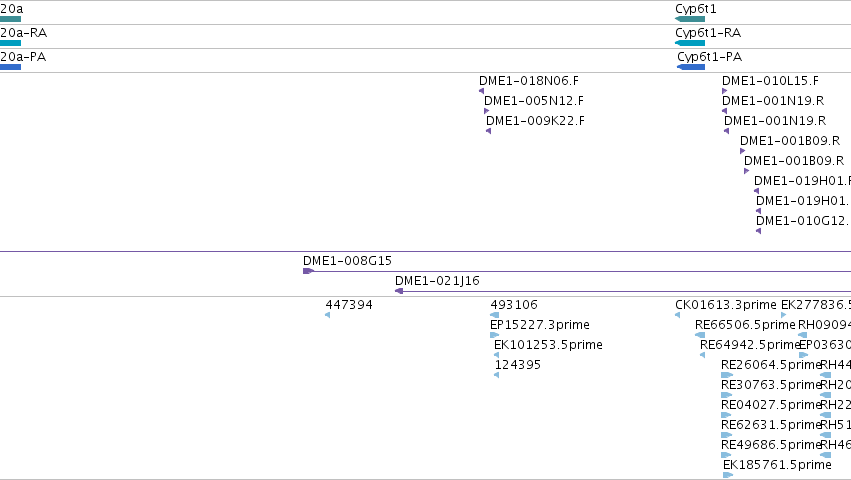
Task: Select the DME1-010G12 label
Action: 803,221
